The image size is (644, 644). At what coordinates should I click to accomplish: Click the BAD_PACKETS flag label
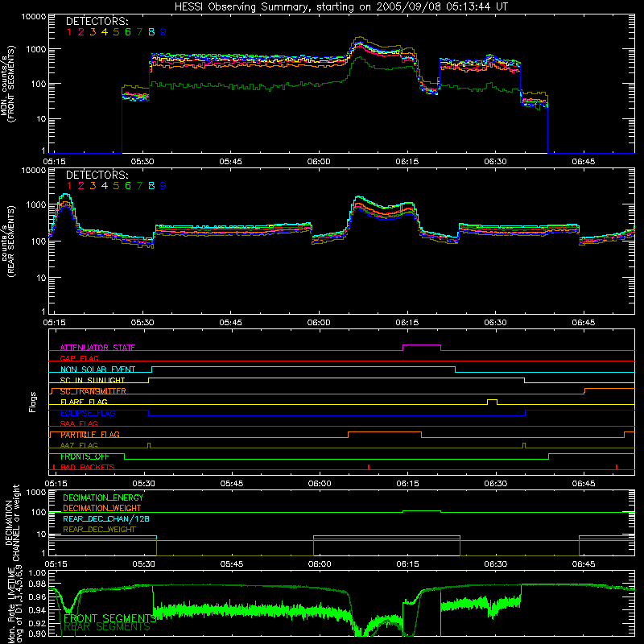coord(88,467)
